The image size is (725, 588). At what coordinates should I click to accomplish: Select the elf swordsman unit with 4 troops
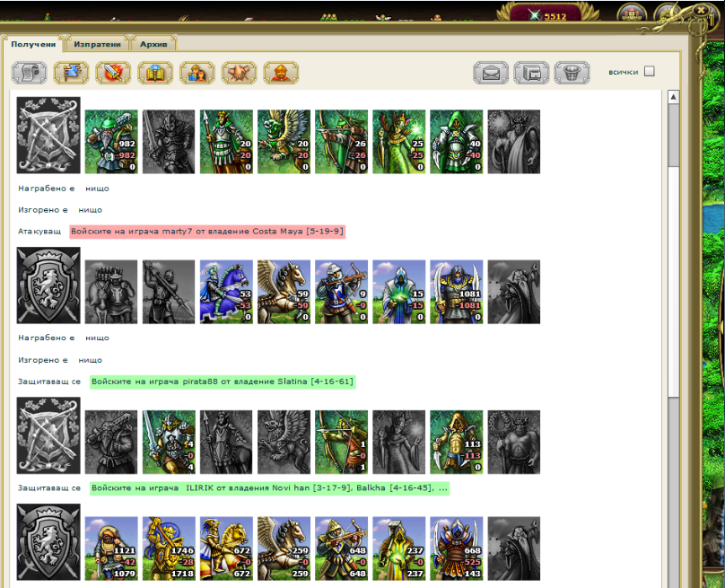pyautogui.click(x=169, y=442)
